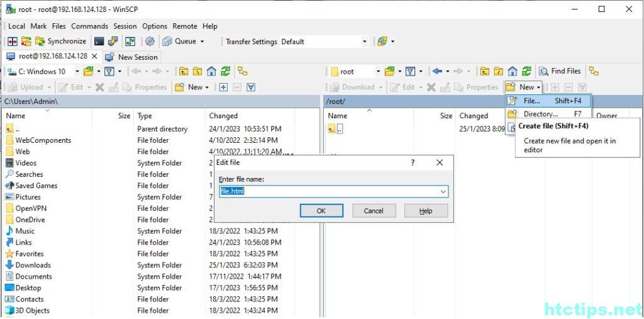Screen dimensions: 644x319
Task: Select the Desktop folder
Action: (28, 288)
